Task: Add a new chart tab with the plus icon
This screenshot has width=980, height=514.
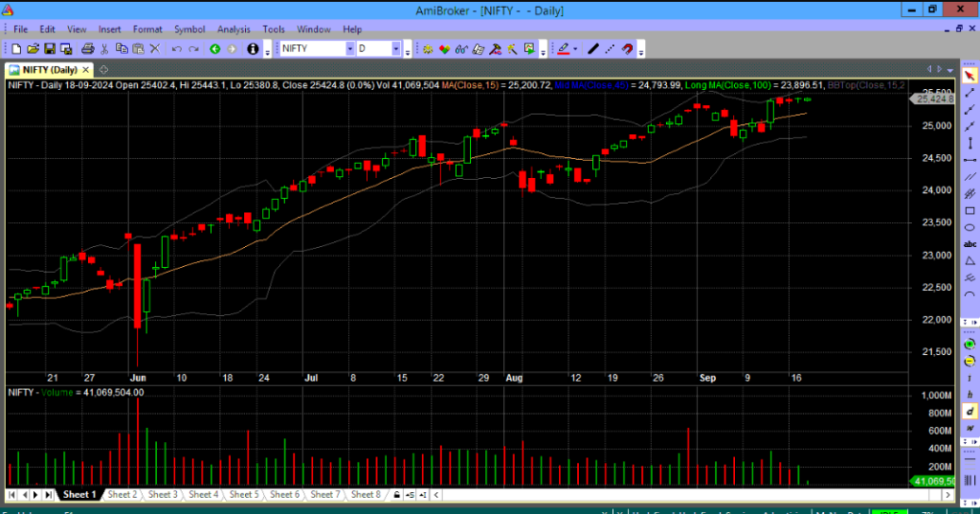Action: tap(103, 70)
